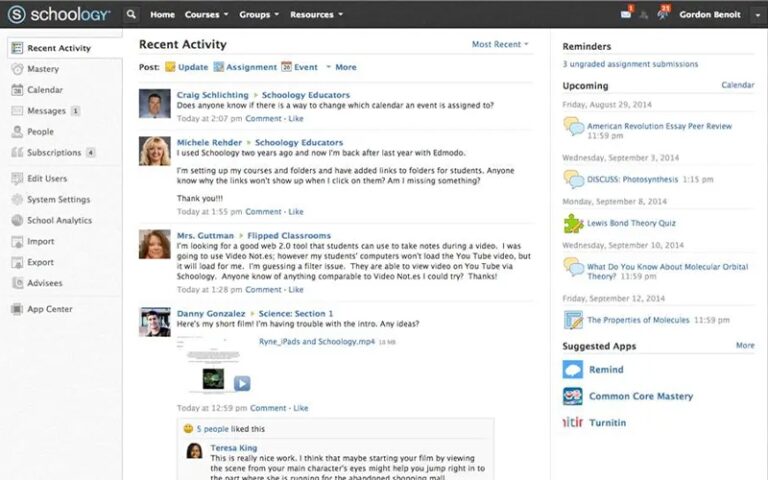Open Teresa King's profile link
Screen dimensions: 768x480
(x=234, y=448)
